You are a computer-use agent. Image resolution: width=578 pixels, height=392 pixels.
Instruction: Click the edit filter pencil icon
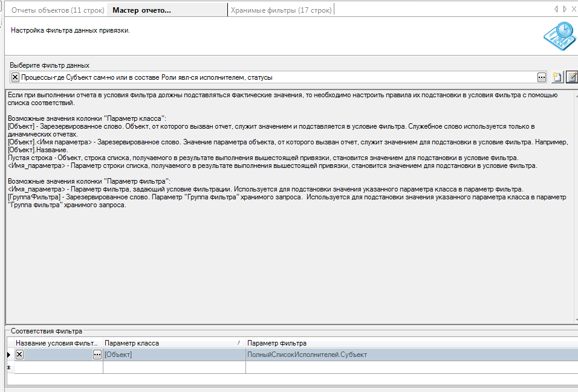[571, 77]
